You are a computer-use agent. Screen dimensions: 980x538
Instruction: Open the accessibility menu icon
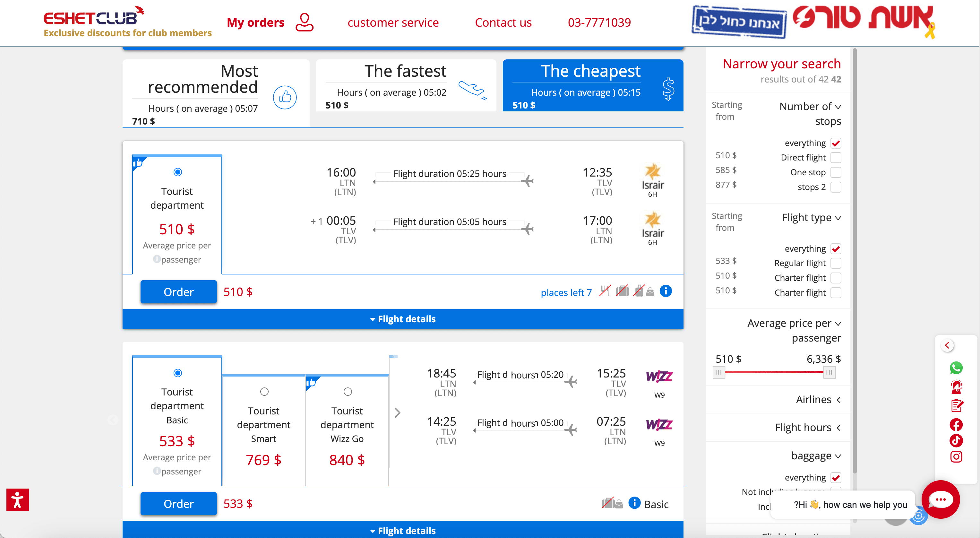point(18,499)
